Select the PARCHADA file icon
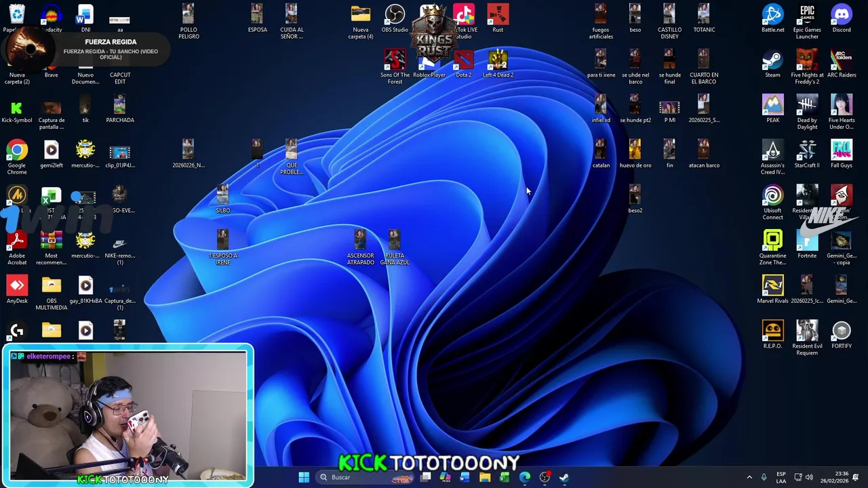Viewport: 868px width, 488px height. coord(120,108)
